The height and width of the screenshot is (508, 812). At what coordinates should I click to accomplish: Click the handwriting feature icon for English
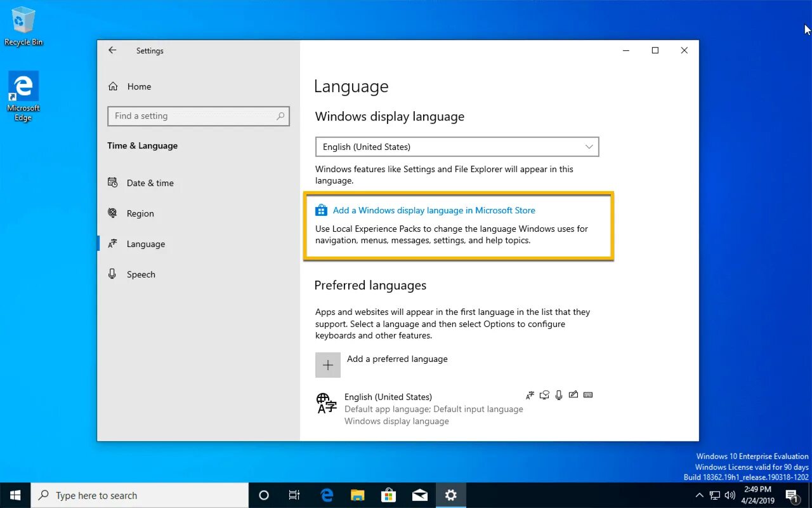[x=573, y=395]
